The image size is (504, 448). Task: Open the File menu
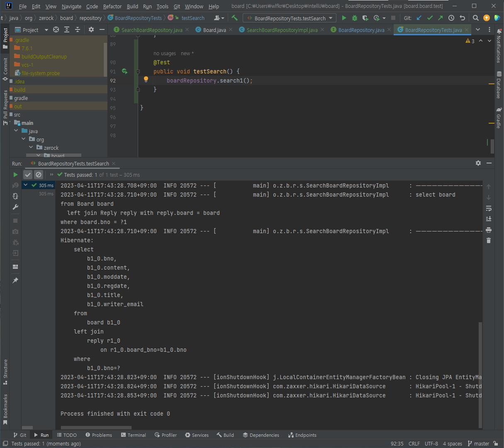(23, 6)
